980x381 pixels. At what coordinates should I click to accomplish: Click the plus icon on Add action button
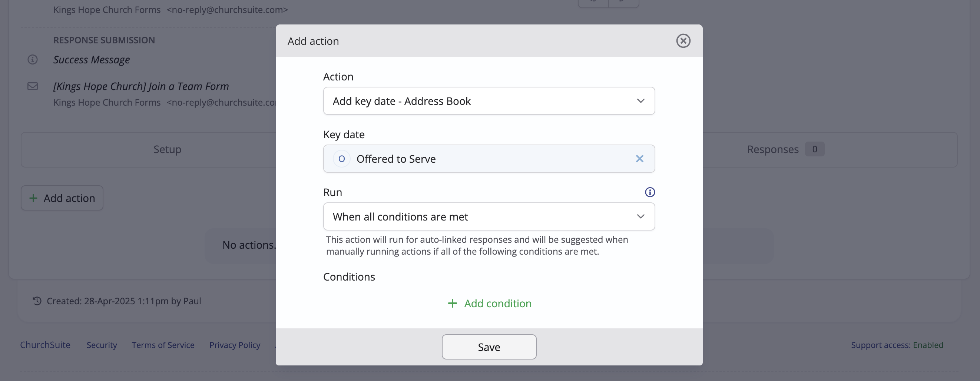[33, 198]
